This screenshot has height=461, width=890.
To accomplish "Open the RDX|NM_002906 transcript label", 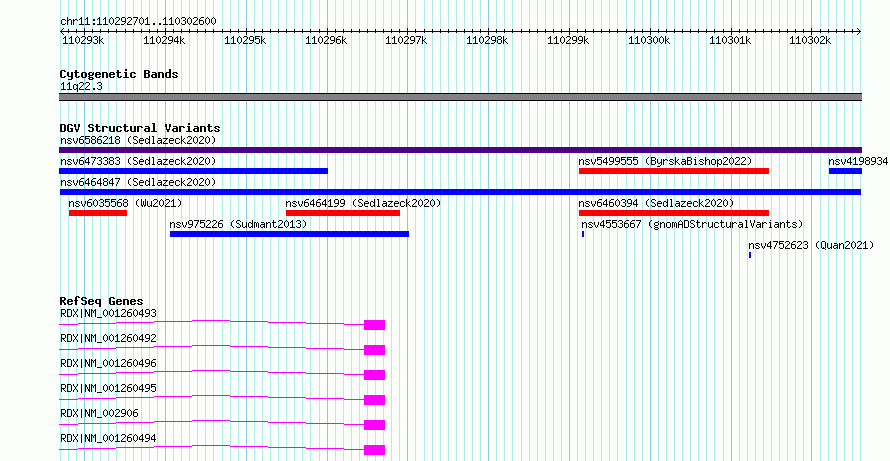I will (x=99, y=413).
